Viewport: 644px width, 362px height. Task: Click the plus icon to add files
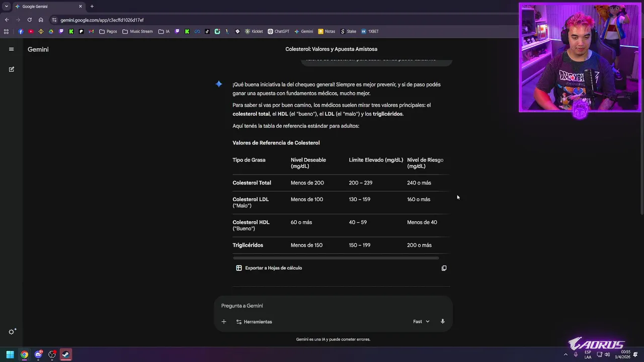click(x=224, y=322)
